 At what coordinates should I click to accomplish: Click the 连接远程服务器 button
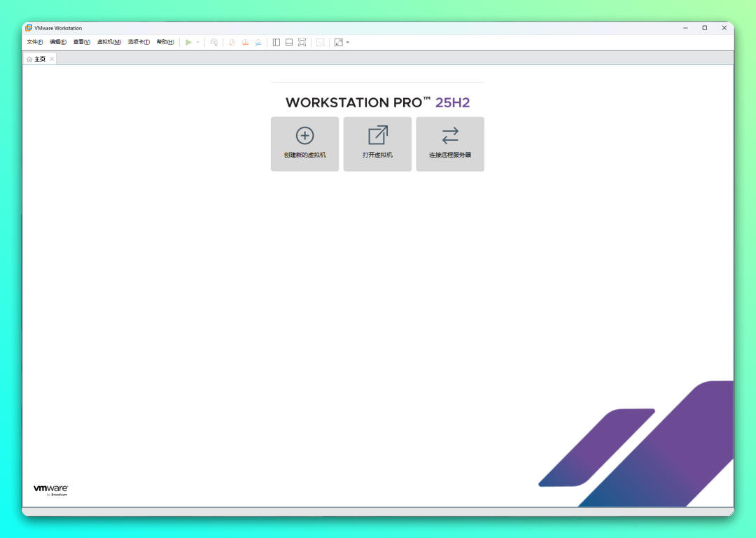(x=450, y=144)
